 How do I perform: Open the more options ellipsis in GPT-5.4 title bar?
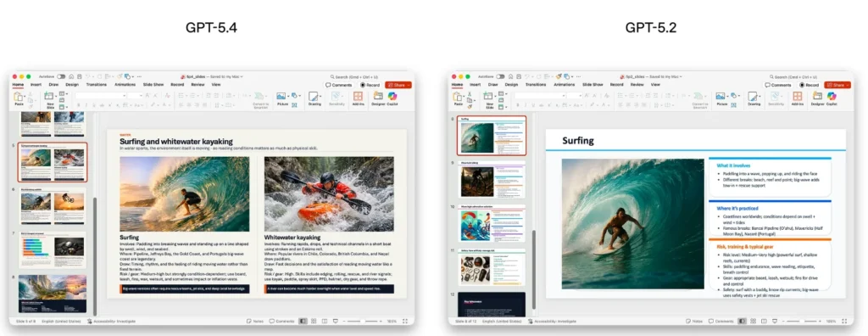pos(139,76)
